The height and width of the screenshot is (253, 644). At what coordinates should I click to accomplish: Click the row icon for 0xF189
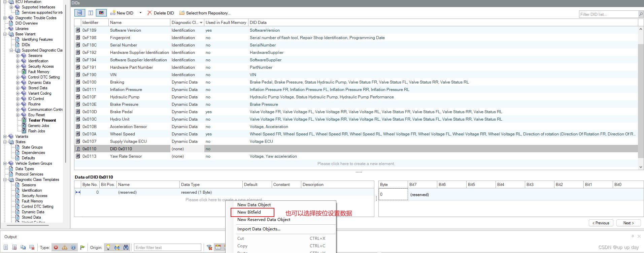pyautogui.click(x=78, y=30)
